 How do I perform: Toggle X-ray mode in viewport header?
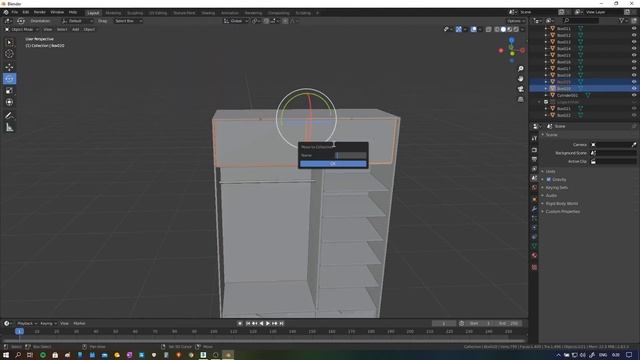tap(489, 29)
